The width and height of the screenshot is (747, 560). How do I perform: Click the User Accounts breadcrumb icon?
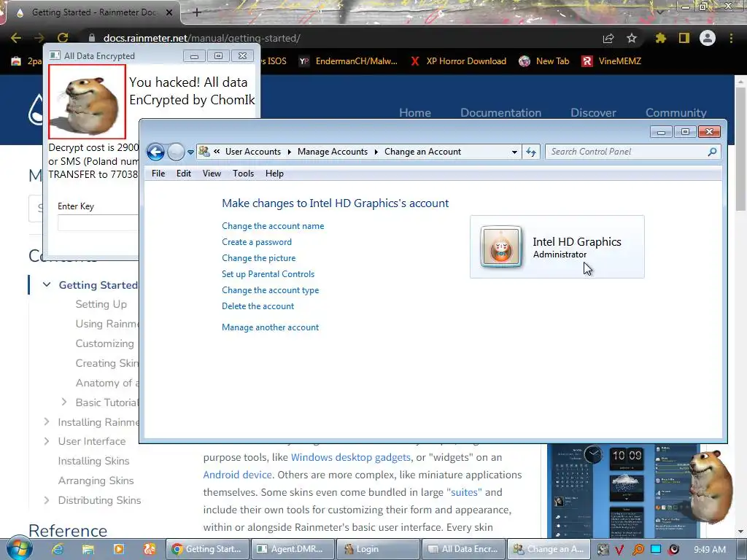click(x=204, y=152)
